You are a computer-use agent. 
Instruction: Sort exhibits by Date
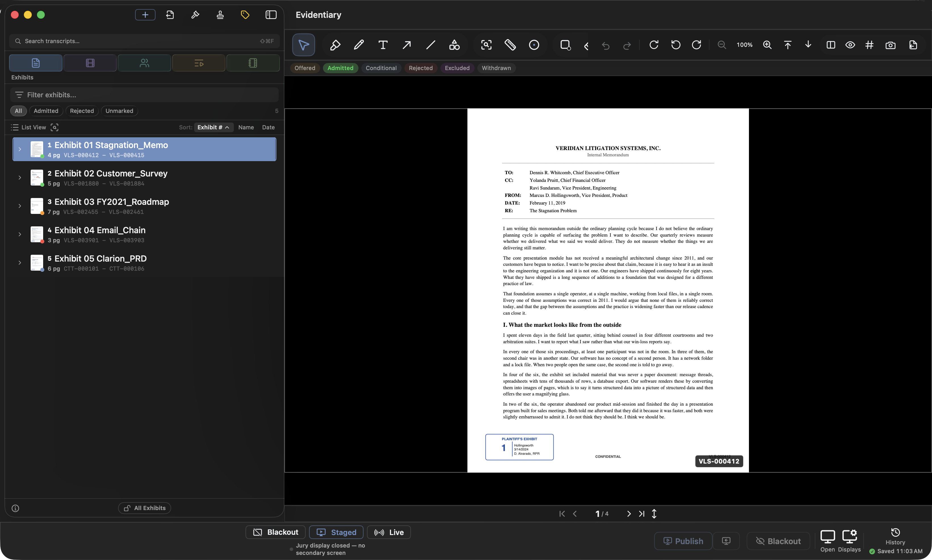tap(268, 128)
